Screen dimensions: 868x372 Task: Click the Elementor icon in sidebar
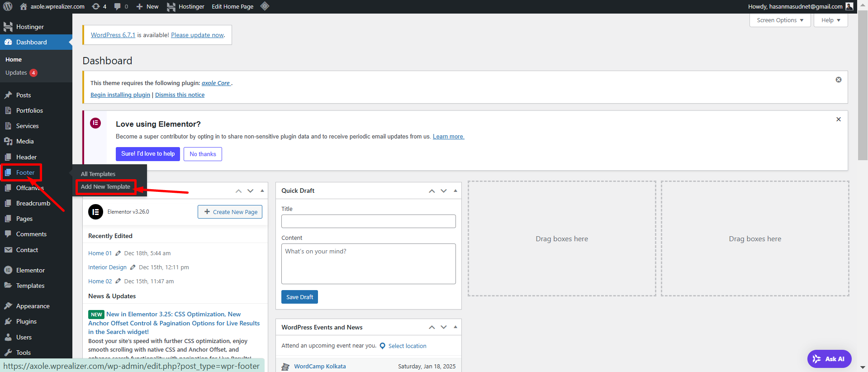(x=8, y=270)
